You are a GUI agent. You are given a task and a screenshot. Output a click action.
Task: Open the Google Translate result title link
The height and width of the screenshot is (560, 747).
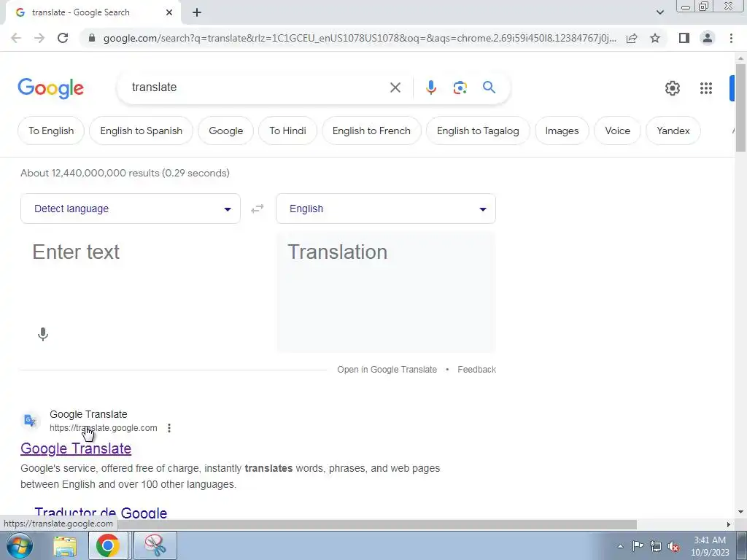tap(76, 448)
